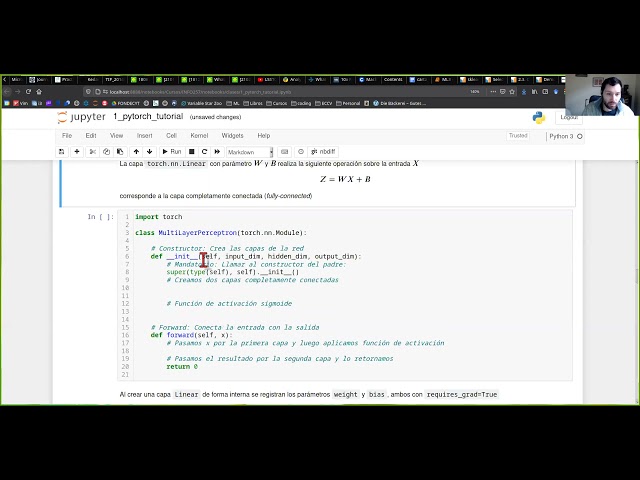The width and height of the screenshot is (640, 480).
Task: Open the cell type Markdown dropdown
Action: (x=250, y=152)
